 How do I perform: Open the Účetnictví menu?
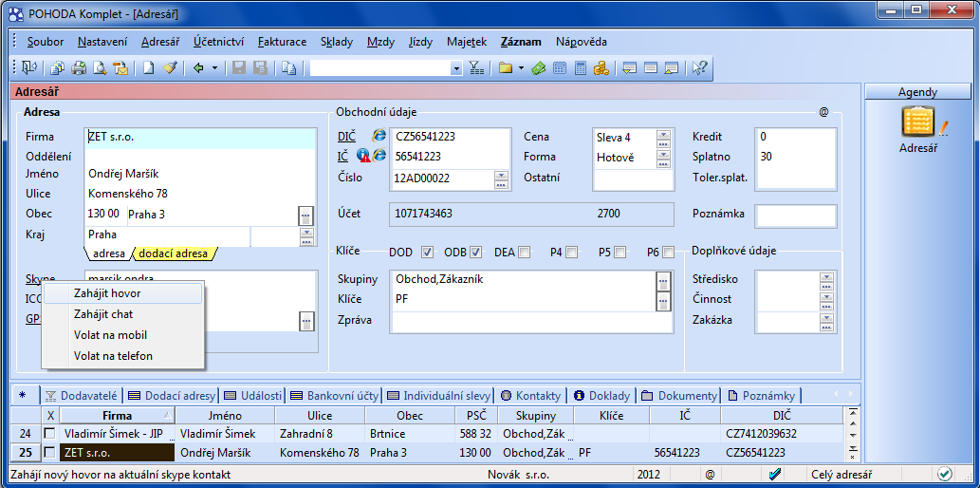[219, 42]
